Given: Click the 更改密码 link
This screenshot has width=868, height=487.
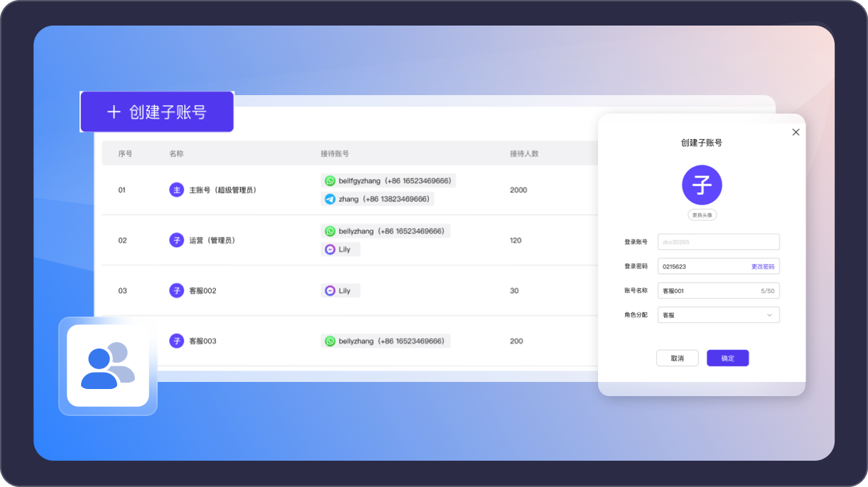Looking at the screenshot, I should pyautogui.click(x=762, y=267).
